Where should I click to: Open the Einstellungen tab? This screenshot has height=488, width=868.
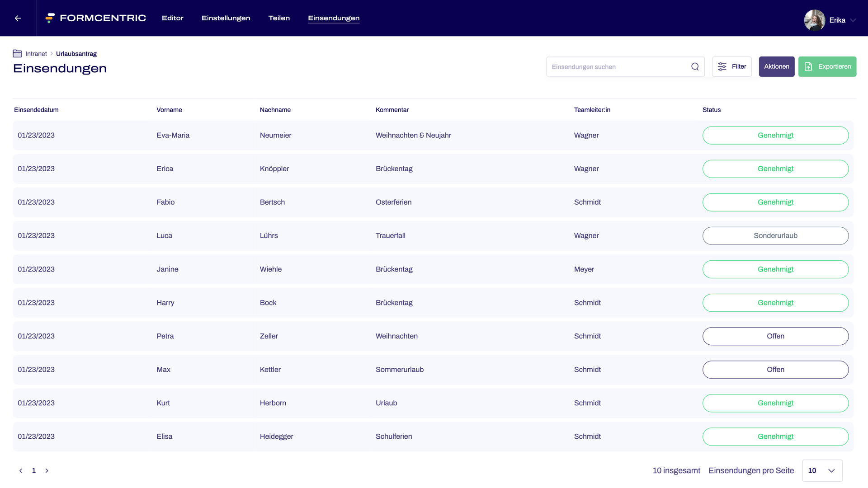[226, 18]
